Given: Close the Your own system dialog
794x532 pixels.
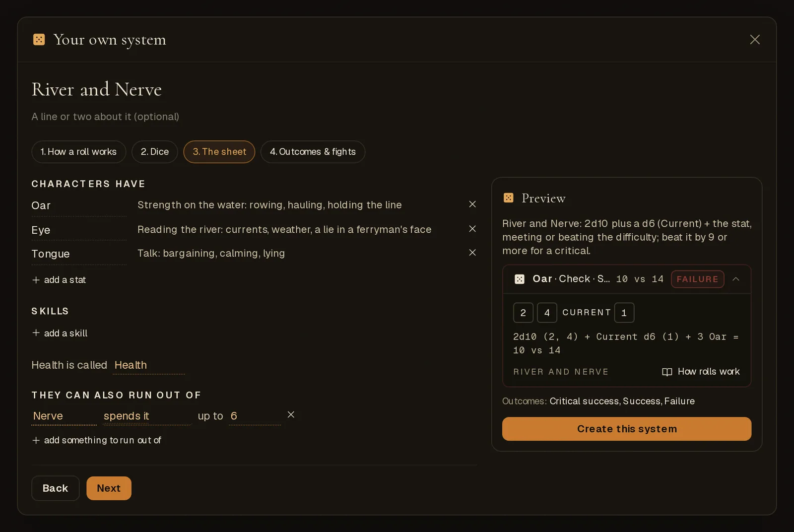Looking at the screenshot, I should click(x=755, y=39).
